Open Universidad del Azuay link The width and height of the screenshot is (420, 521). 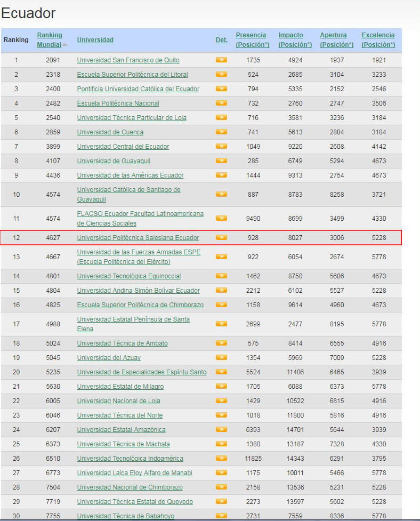tap(109, 357)
